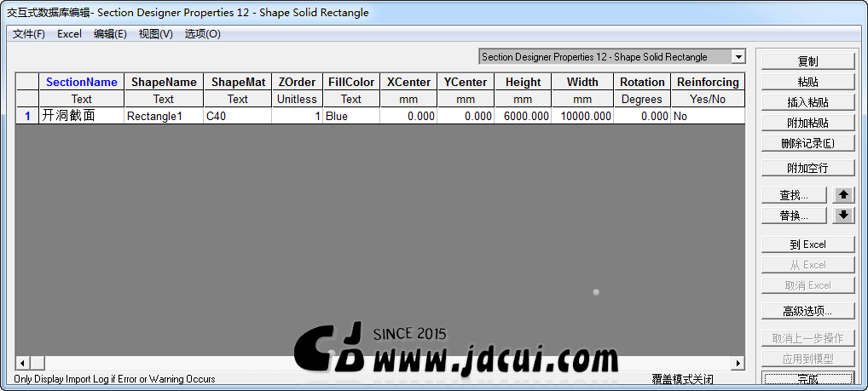Screen dimensions: 868x391
Task: Select the ShapeName column header
Action: click(164, 83)
